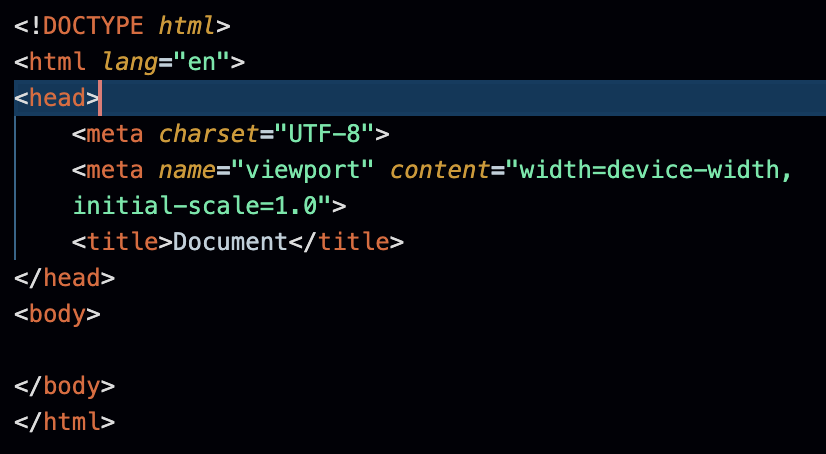Click the "en" attribute value
This screenshot has width=826, height=454.
pos(202,62)
